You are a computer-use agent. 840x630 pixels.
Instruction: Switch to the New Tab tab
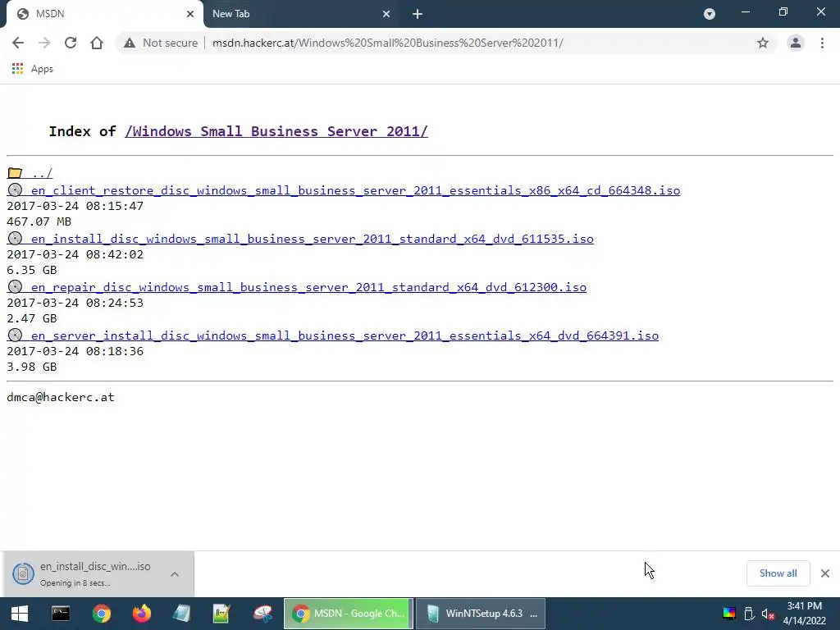tap(301, 14)
